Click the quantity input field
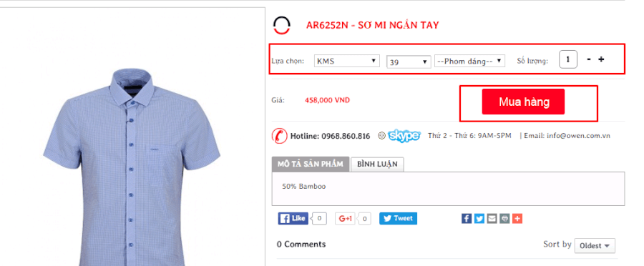Viewport: 644px width, 266px height. [x=568, y=59]
